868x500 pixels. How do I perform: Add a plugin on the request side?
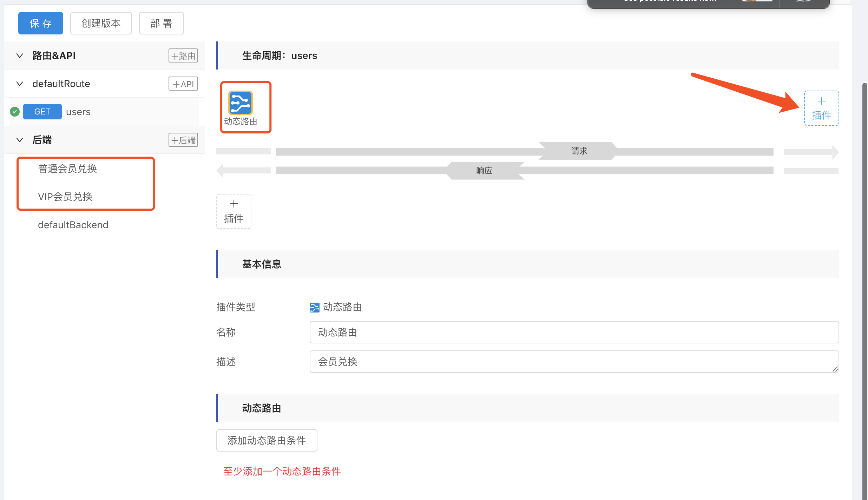pyautogui.click(x=821, y=108)
